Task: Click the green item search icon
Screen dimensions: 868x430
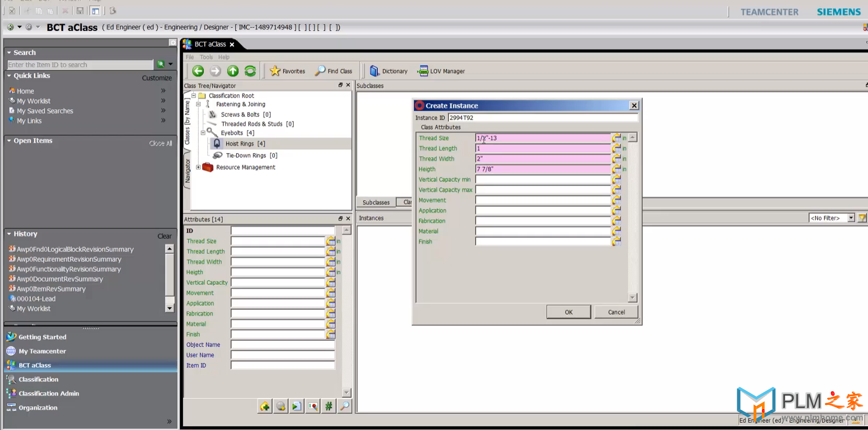Action: [161, 64]
